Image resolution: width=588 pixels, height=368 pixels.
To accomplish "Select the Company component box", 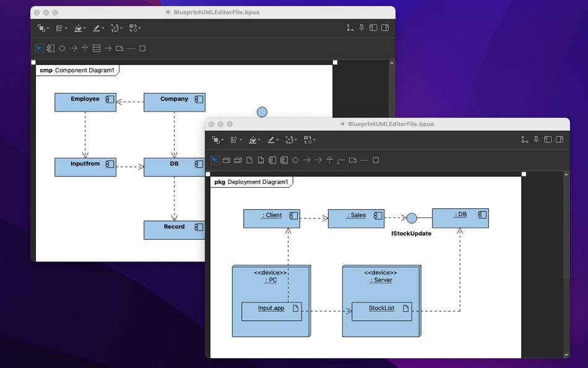I will click(x=175, y=102).
